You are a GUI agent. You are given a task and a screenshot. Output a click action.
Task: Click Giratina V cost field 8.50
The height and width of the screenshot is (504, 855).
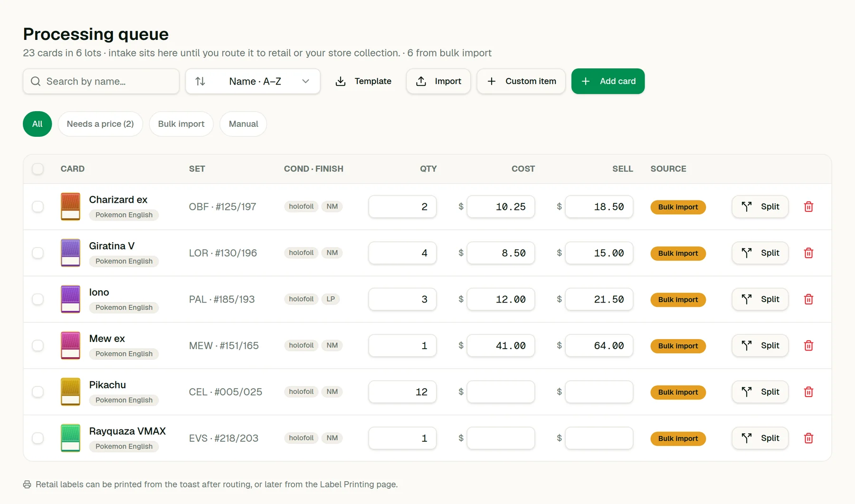(x=501, y=253)
